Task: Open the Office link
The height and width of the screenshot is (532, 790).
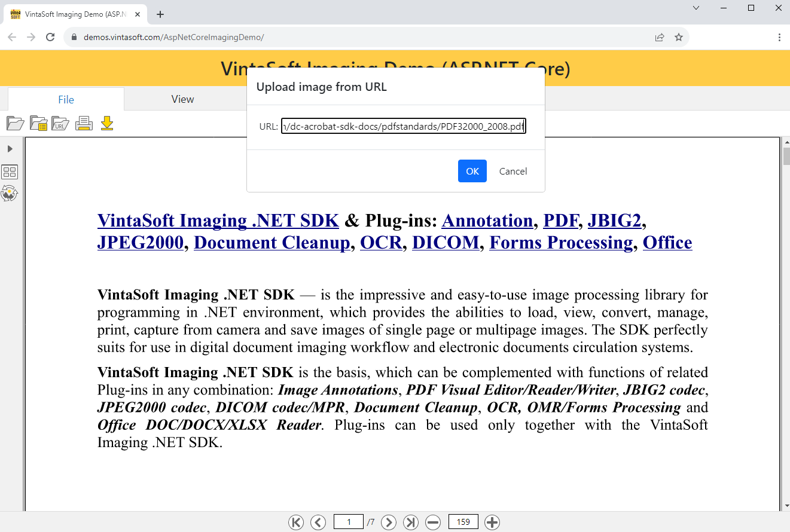Action: tap(667, 242)
